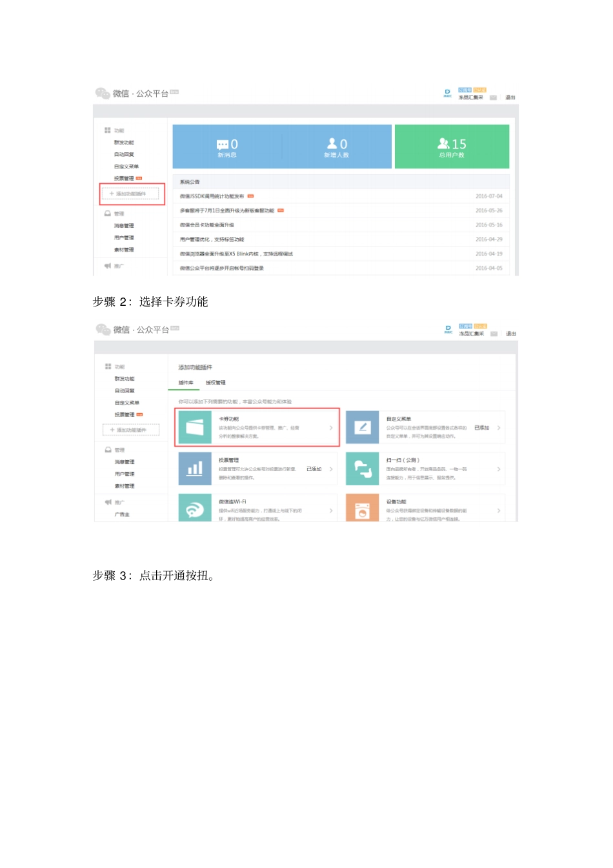This screenshot has width=613, height=868.
Task: Open announcement 微信JSSDK调用统计功能发布
Action: (212, 196)
